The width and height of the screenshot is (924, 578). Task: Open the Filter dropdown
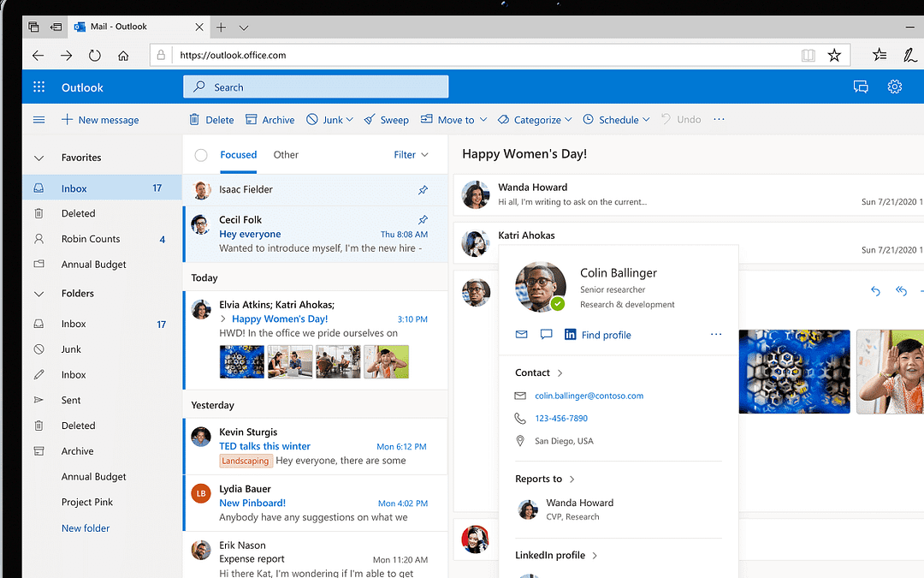pos(411,154)
